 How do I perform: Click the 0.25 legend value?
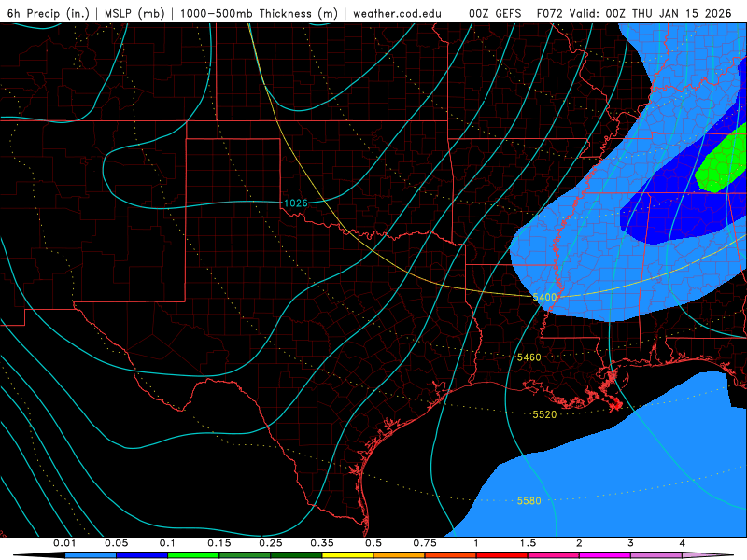tap(271, 543)
